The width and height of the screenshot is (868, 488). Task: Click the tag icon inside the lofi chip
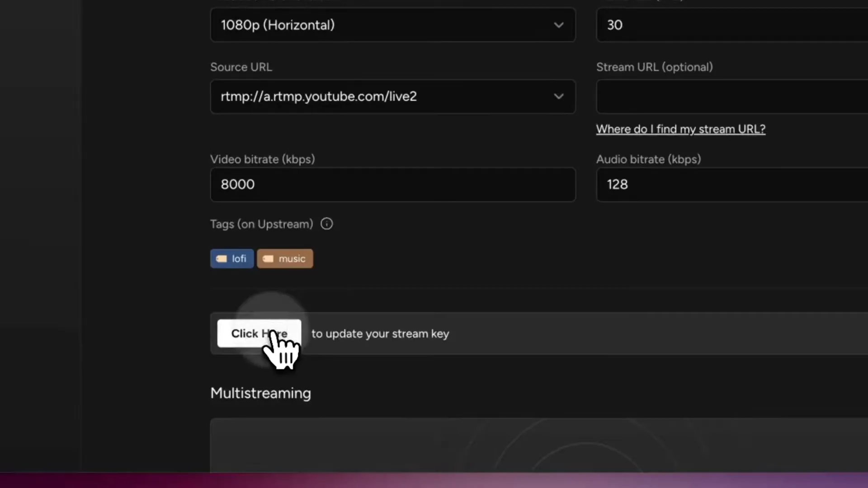[x=221, y=258]
